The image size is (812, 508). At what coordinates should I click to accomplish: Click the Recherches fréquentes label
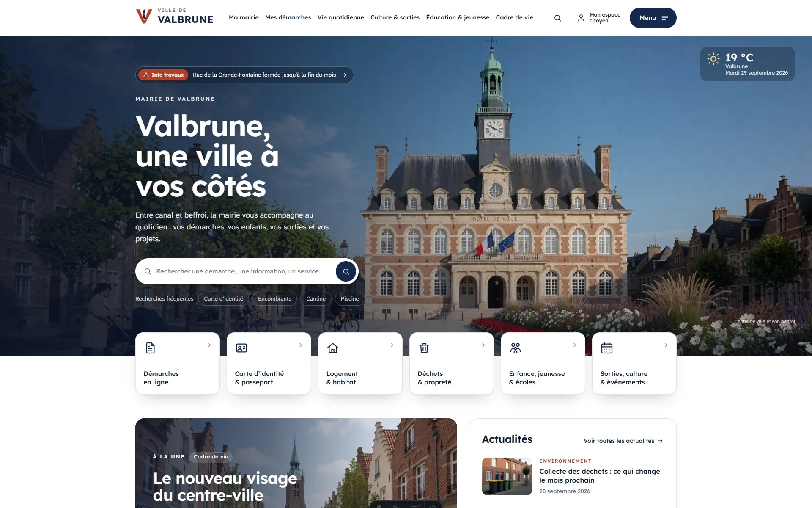(164, 299)
